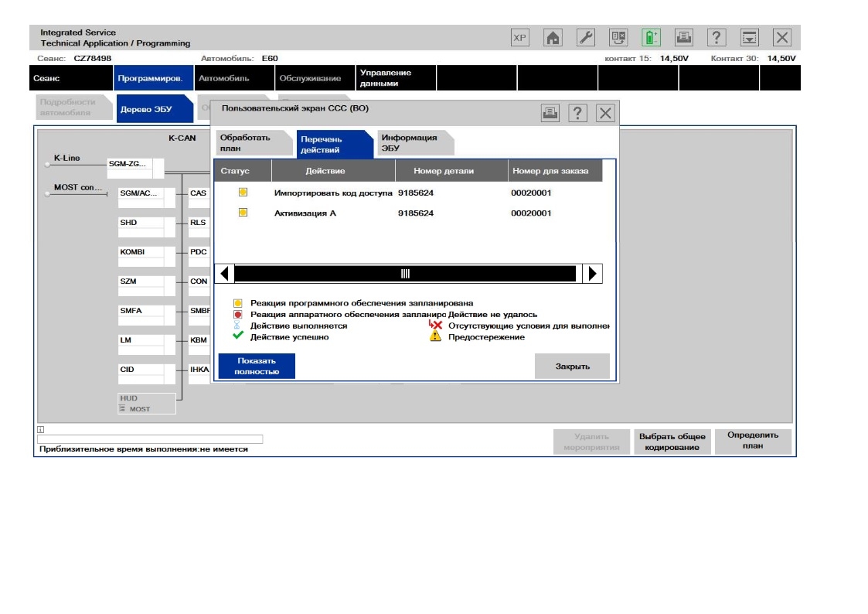The image size is (868, 614).
Task: Open the Автомобиль menu
Action: point(221,78)
